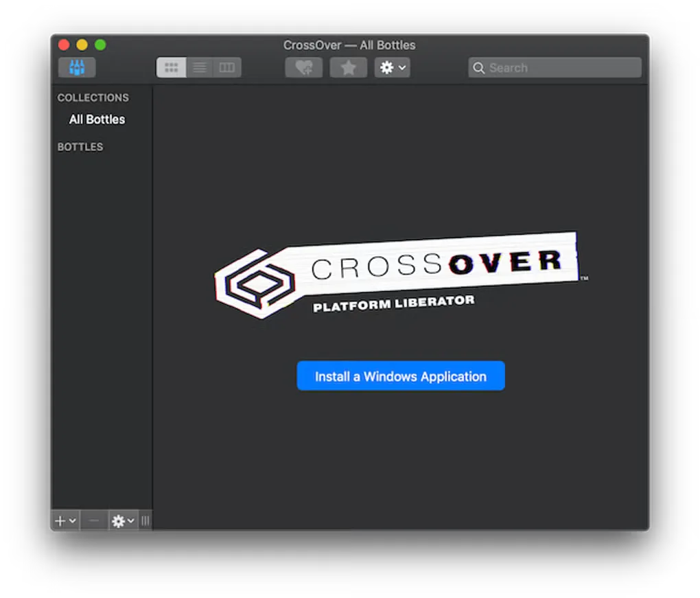Focus the Search field
700x598 pixels.
[555, 67]
